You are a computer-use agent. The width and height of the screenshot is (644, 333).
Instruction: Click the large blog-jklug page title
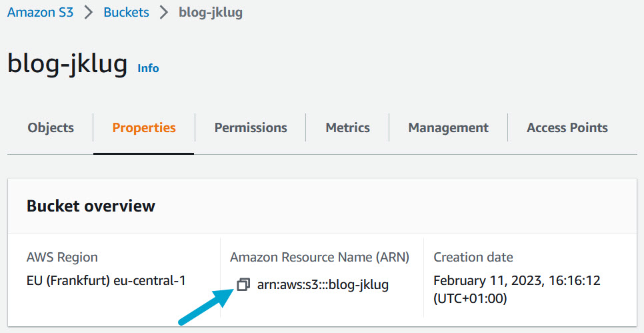(67, 63)
